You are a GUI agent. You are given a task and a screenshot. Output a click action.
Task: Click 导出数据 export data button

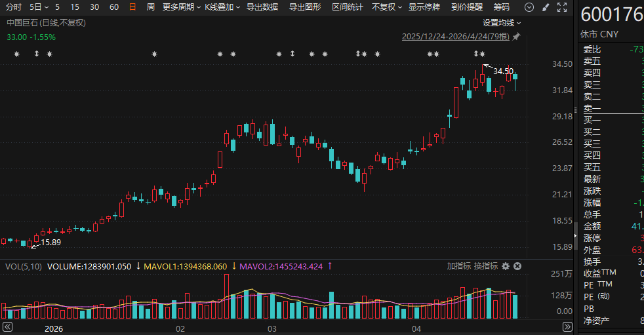pos(262,7)
